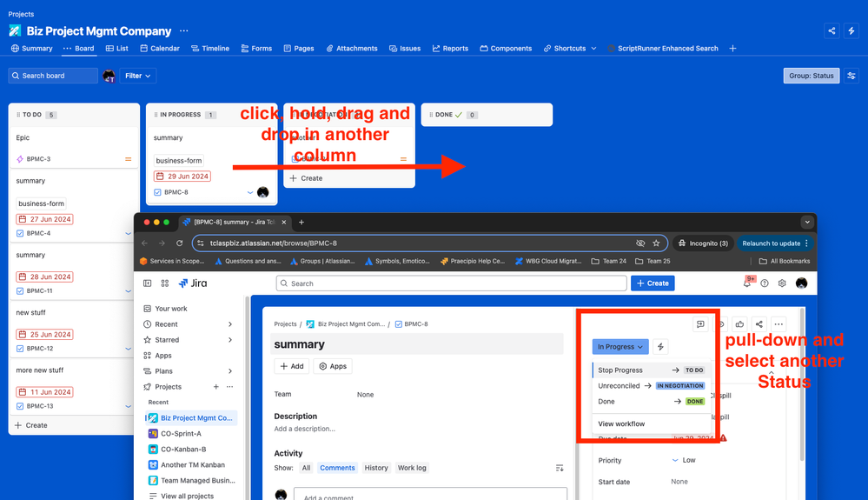Click the activity sort order icon
The width and height of the screenshot is (868, 500).
(x=560, y=468)
